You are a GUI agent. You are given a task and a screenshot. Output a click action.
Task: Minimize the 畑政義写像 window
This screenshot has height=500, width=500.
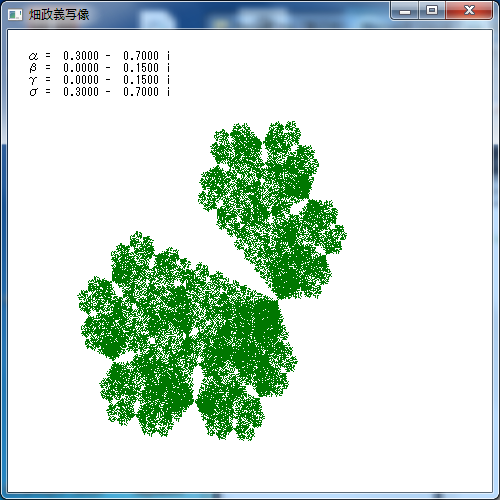405,11
